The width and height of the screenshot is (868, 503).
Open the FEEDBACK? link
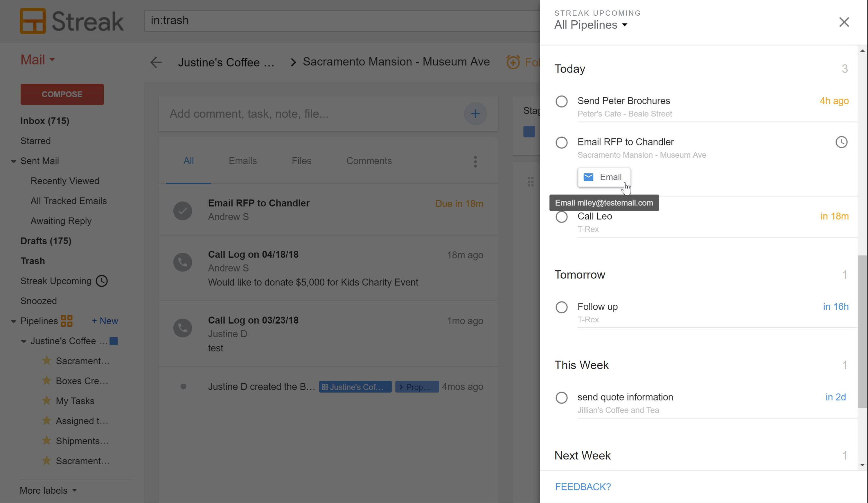pyautogui.click(x=583, y=487)
